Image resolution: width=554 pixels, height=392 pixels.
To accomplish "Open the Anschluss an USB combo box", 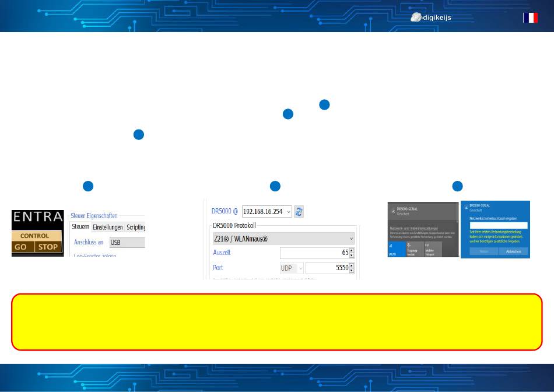I will click(126, 242).
